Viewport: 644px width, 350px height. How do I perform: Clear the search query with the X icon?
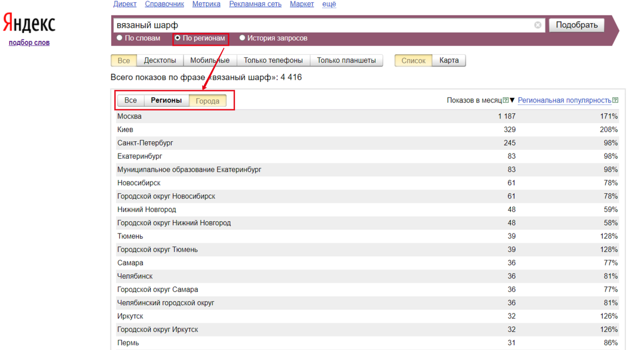click(x=538, y=25)
